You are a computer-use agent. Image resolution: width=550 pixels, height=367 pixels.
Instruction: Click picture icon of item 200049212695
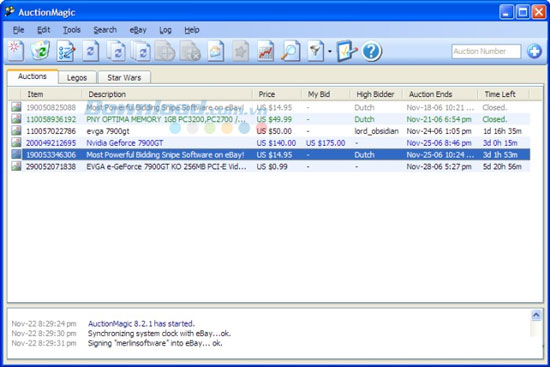point(16,142)
